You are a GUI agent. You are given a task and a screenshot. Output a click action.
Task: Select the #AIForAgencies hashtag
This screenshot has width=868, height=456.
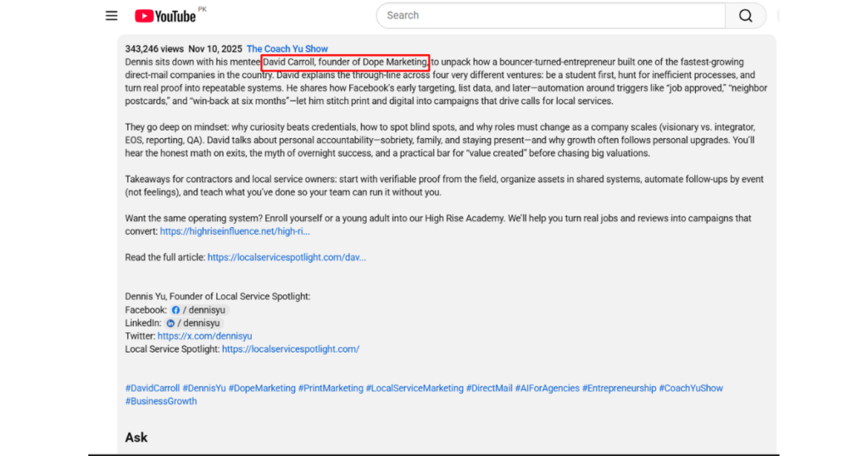click(547, 388)
